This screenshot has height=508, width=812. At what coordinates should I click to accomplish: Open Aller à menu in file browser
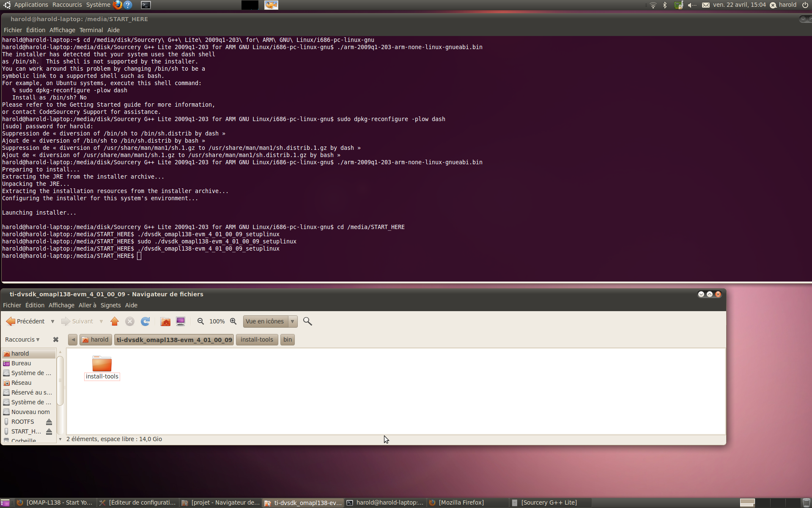(x=87, y=305)
